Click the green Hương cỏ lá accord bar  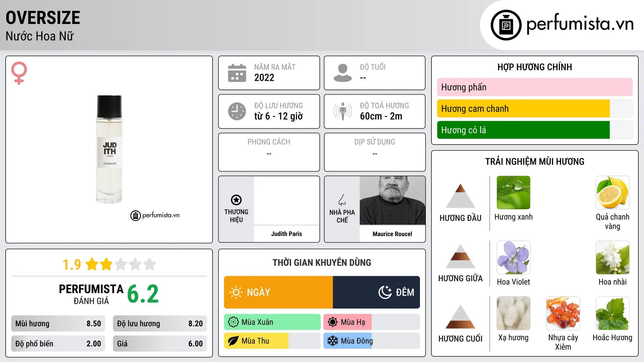523,130
